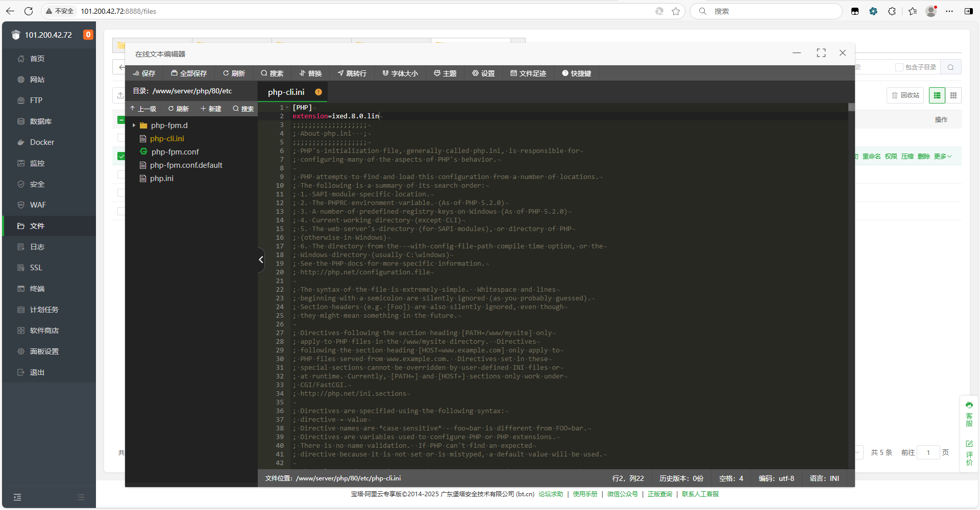
Task: Open 快捷键 shortcut keys help
Action: (x=576, y=73)
